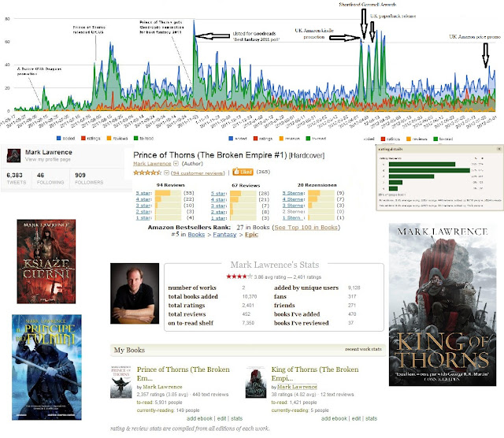Image resolution: width=504 pixels, height=438 pixels.
Task: Click the Fantasy category link
Action: pyautogui.click(x=224, y=235)
